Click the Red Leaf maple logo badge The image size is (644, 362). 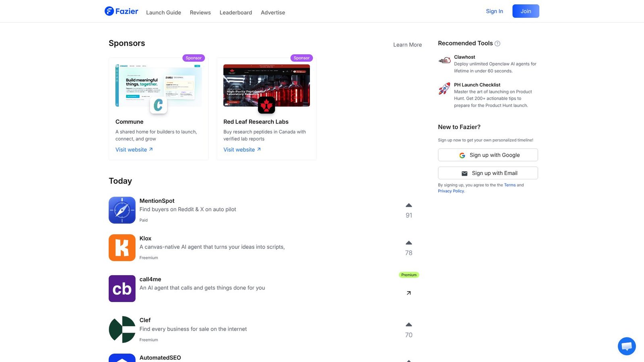[x=266, y=105]
